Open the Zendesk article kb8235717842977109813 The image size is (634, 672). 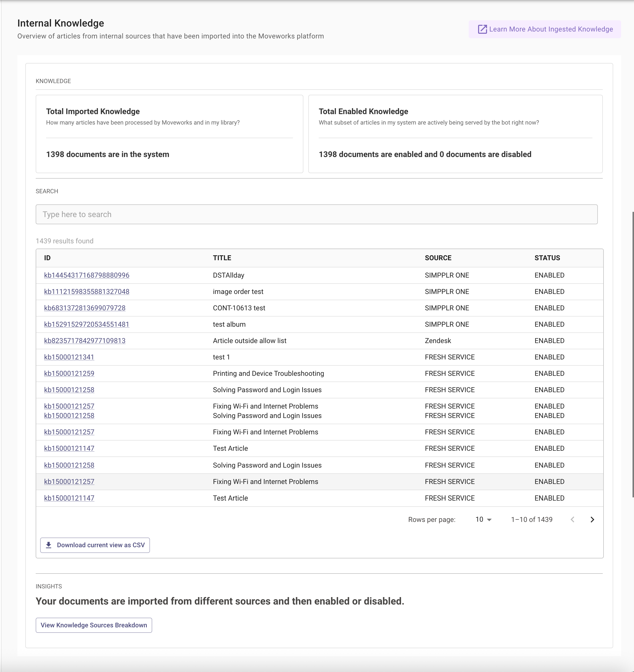85,341
